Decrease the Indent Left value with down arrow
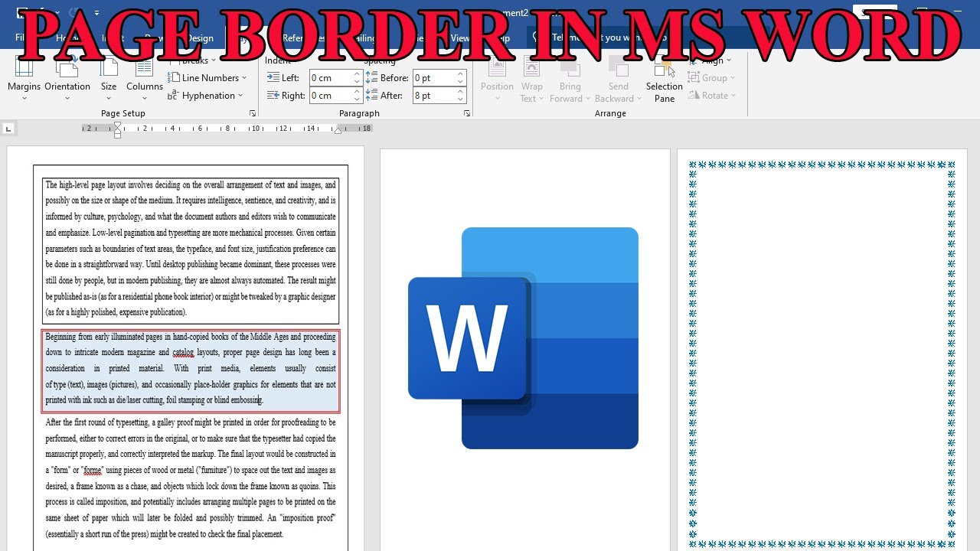This screenshot has height=551, width=980. (x=357, y=82)
